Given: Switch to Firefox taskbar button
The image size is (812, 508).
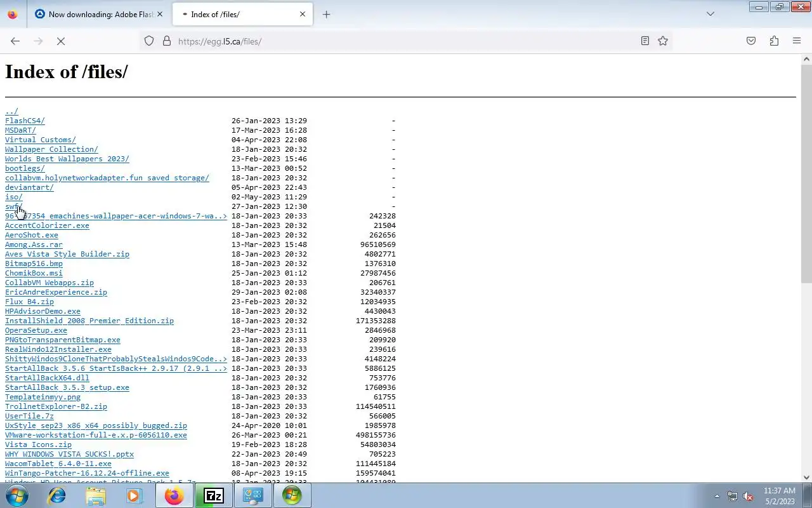Looking at the screenshot, I should (x=174, y=495).
